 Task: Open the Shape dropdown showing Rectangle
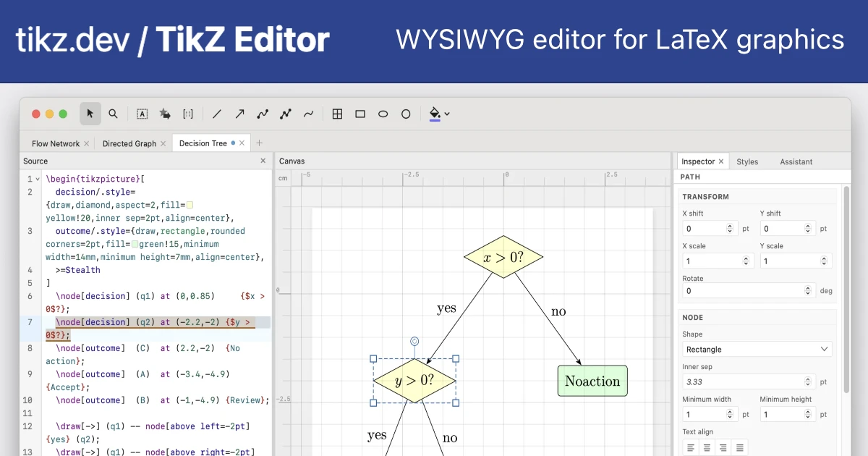point(757,349)
